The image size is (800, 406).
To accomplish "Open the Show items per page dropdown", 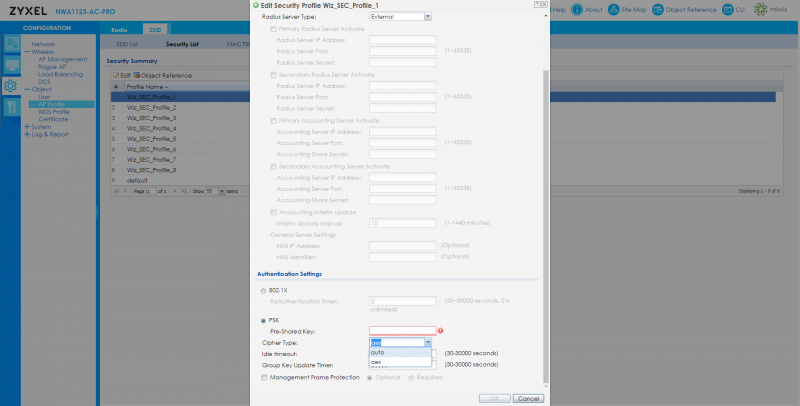I will [221, 191].
